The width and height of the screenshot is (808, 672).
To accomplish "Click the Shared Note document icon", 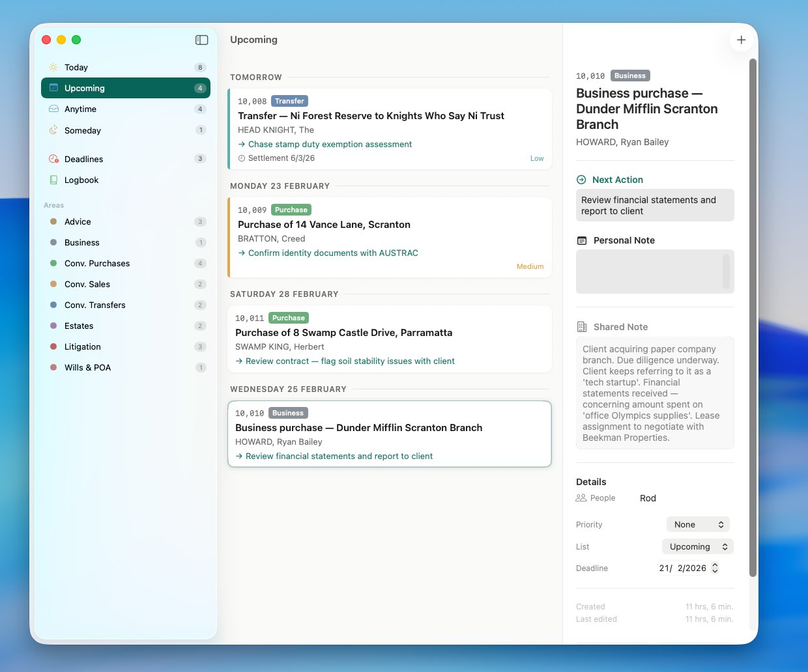I will coord(582,326).
